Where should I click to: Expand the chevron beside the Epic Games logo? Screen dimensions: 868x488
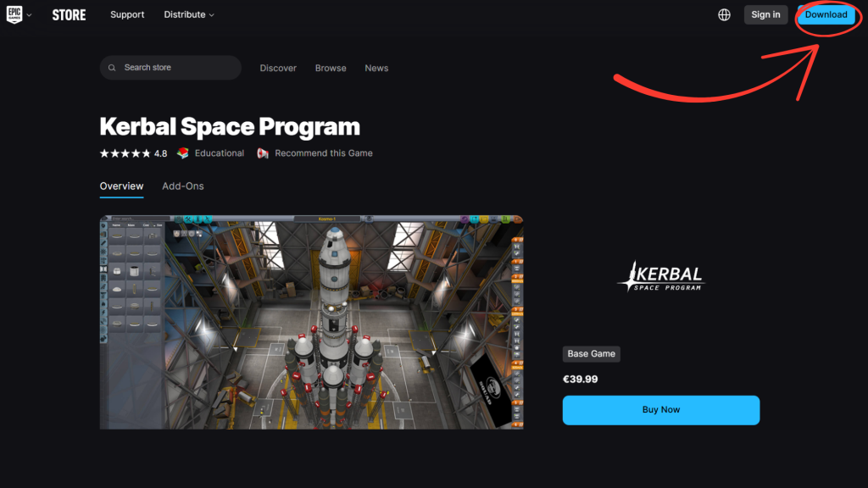point(30,15)
